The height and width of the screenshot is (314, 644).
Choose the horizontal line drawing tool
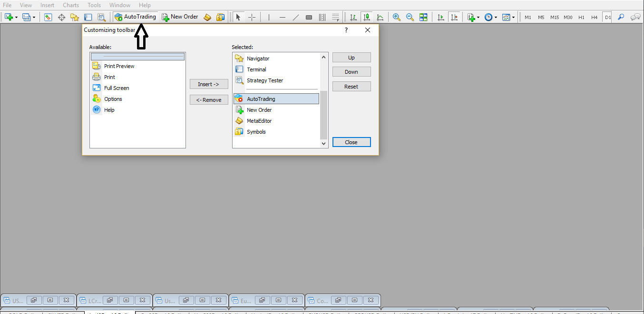pos(283,17)
